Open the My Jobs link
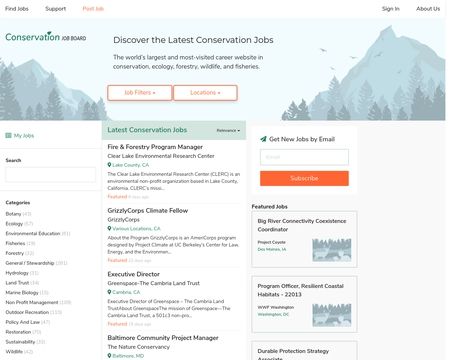This screenshot has height=360, width=450. (24, 136)
